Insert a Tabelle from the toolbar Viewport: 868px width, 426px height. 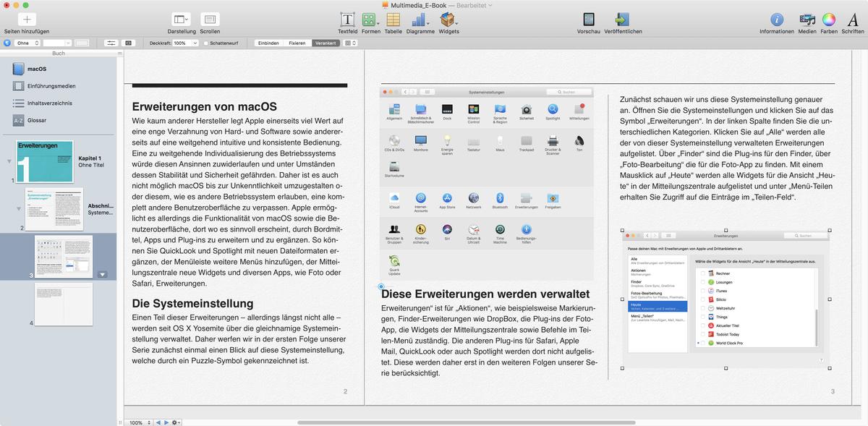[393, 20]
